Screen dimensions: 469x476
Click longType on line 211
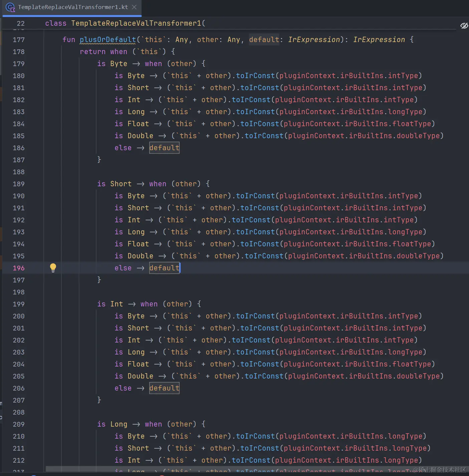click(x=410, y=448)
